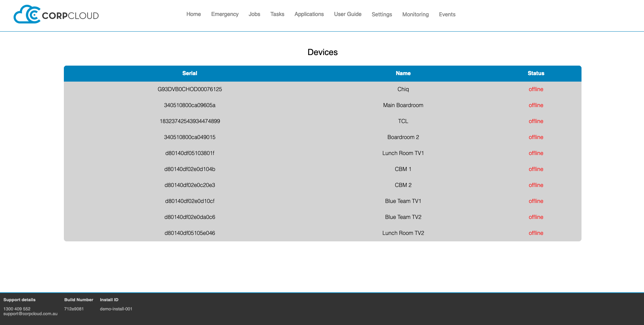Select the Main Boardroom device name
The width and height of the screenshot is (644, 325).
(x=403, y=105)
